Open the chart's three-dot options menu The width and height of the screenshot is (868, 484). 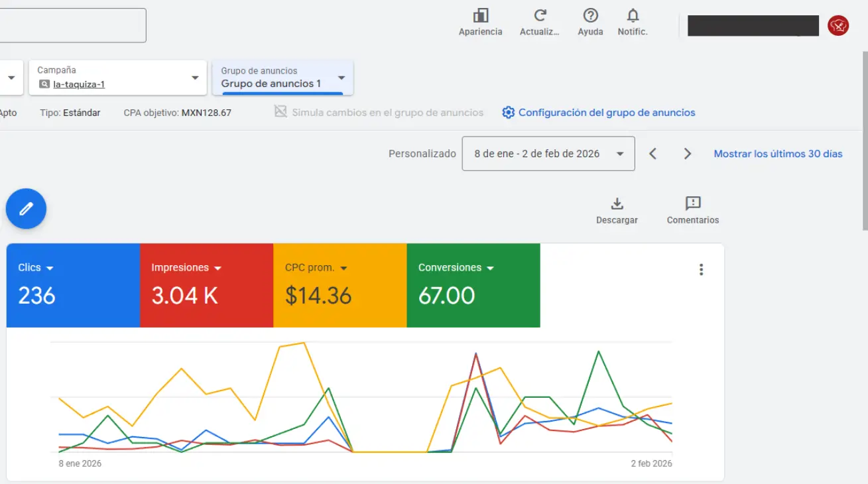click(x=701, y=269)
